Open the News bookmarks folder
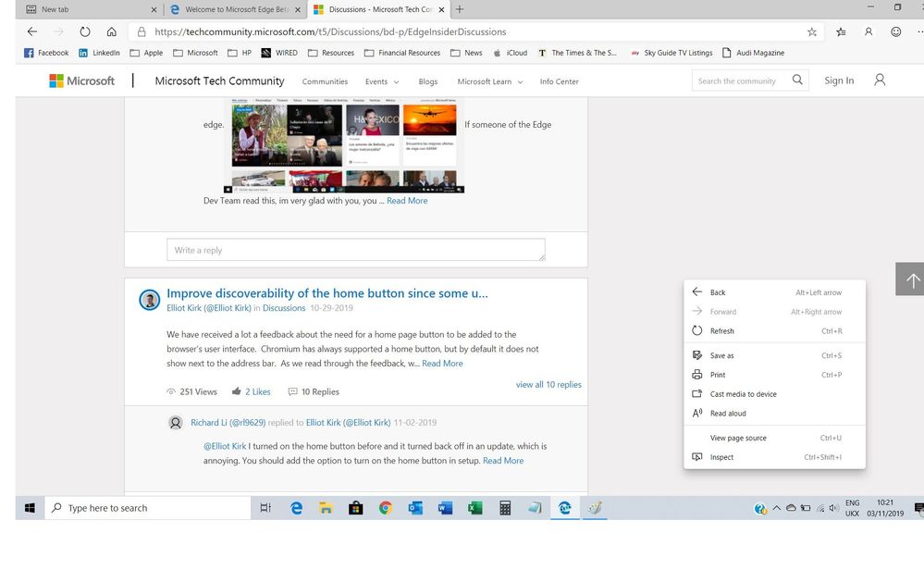Viewport: 924px width, 582px height. tap(466, 53)
